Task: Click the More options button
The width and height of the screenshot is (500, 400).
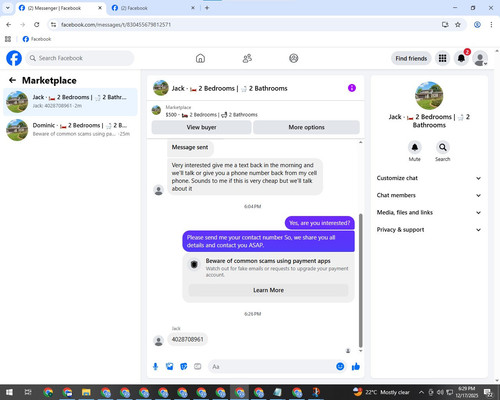Action: click(x=306, y=127)
